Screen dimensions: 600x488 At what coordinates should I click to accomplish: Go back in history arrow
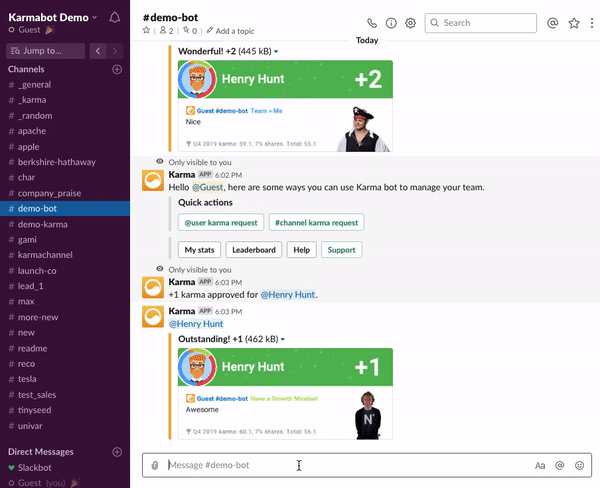point(98,51)
